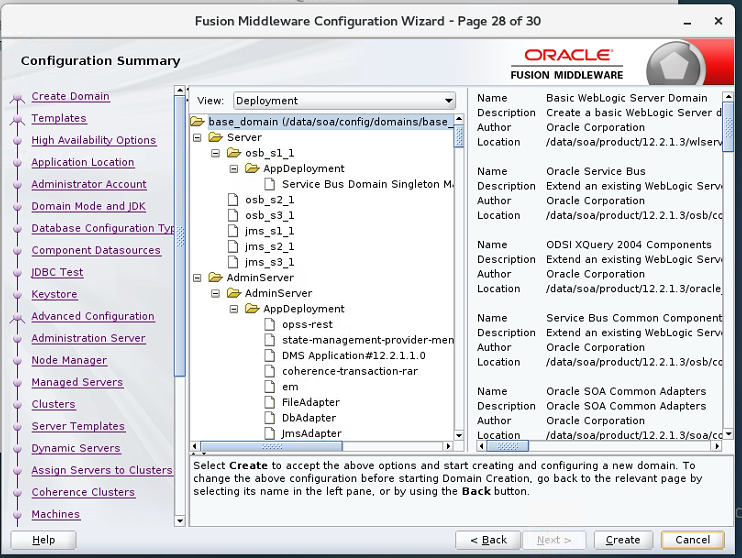Go to Create Domain step
742x558 pixels.
coord(71,96)
